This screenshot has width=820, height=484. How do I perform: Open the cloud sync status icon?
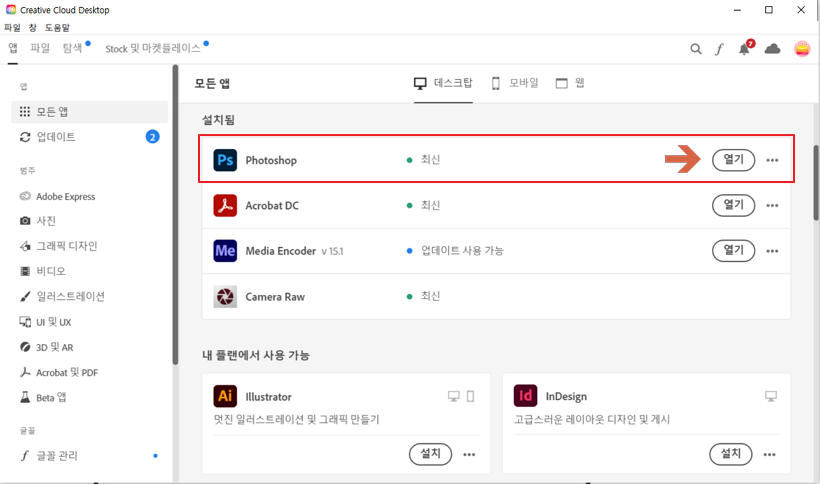coord(772,49)
